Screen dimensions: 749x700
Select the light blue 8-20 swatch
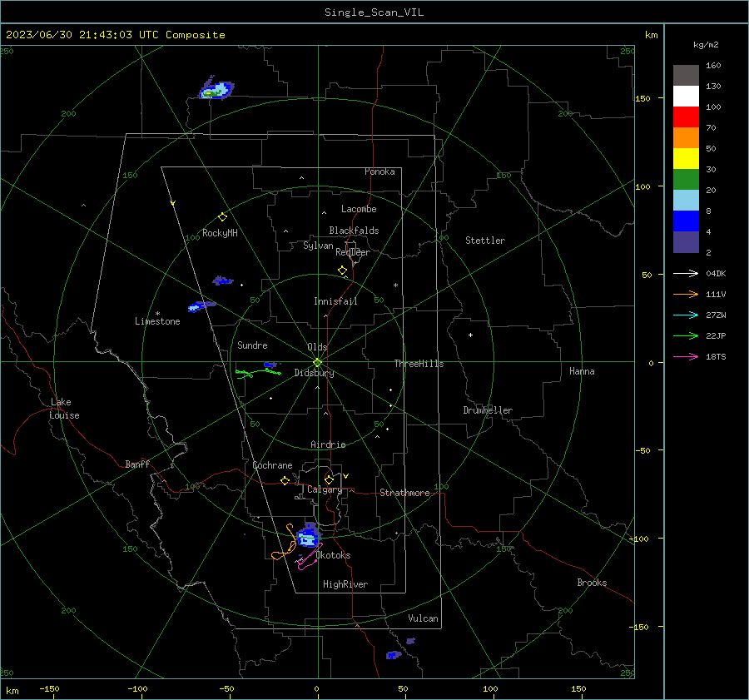tap(686, 201)
